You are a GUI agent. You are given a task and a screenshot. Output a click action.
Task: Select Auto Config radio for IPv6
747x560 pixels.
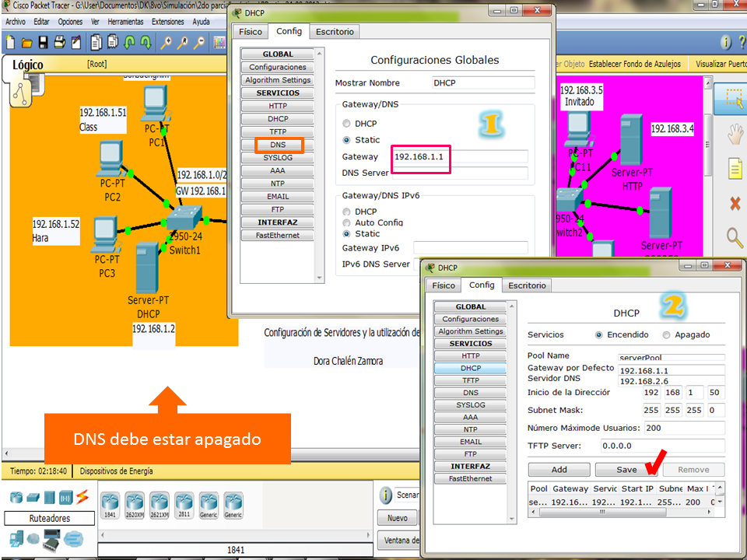(x=346, y=223)
